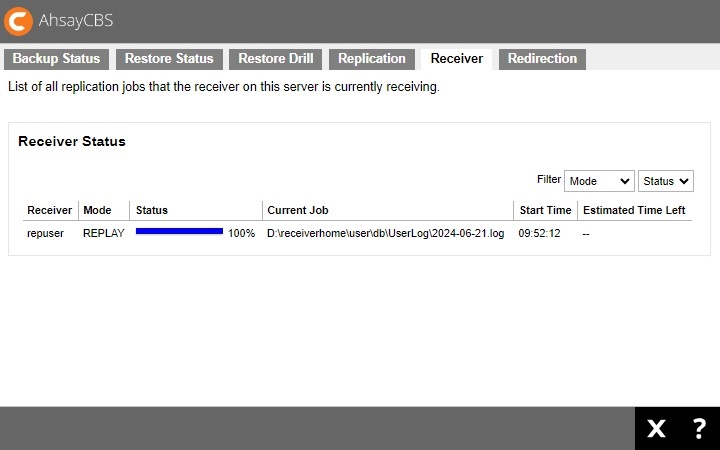The image size is (720, 450).
Task: Expand the Mode filter dropdown
Action: 599,181
